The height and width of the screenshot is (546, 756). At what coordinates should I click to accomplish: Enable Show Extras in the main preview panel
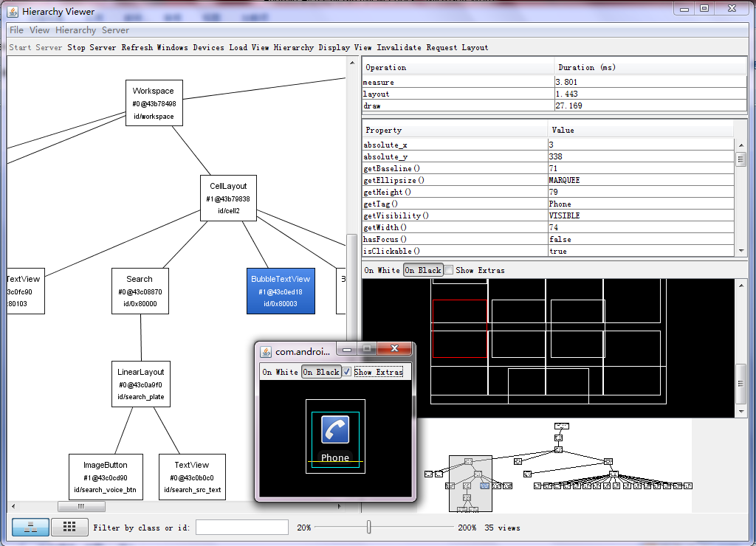click(x=449, y=270)
